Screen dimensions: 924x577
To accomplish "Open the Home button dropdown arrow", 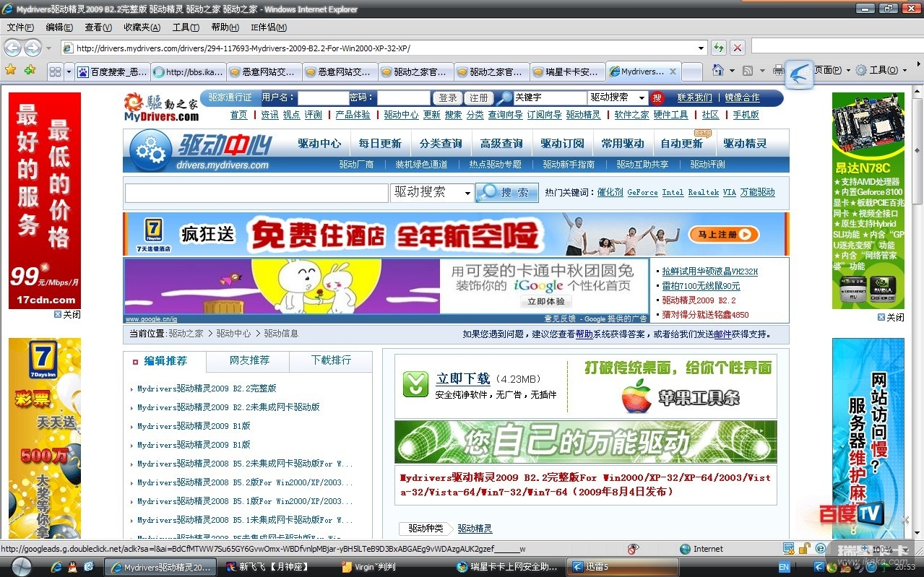I will [731, 70].
